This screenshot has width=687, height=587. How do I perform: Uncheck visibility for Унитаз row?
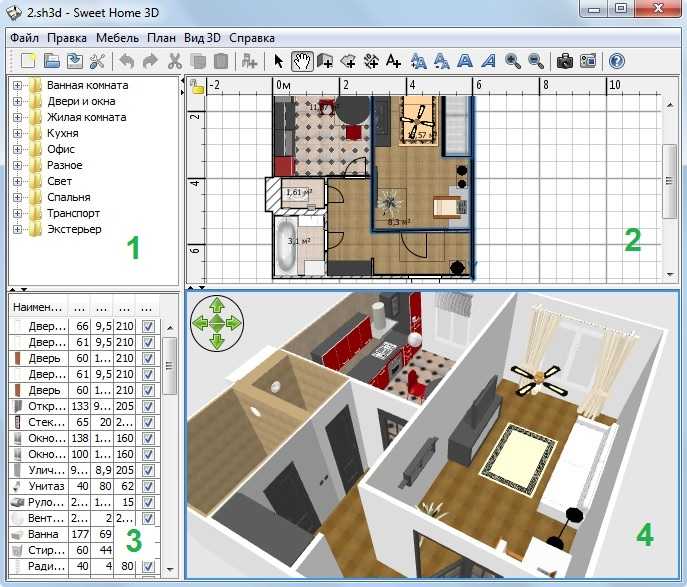point(149,486)
